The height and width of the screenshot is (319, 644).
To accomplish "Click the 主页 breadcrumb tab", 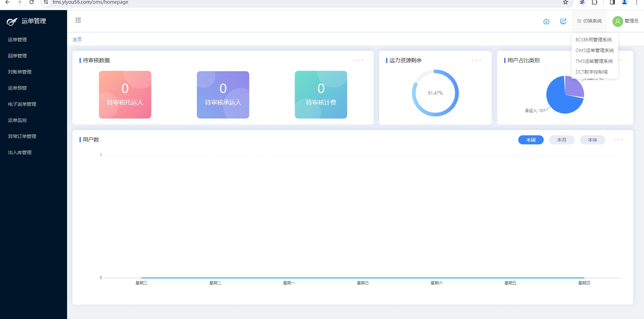I will point(77,39).
